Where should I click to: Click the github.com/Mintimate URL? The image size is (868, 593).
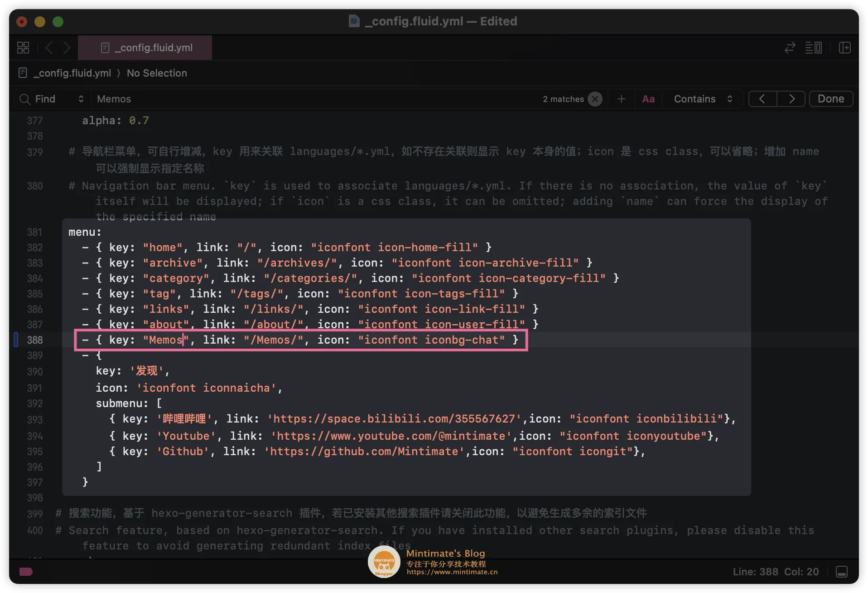365,452
